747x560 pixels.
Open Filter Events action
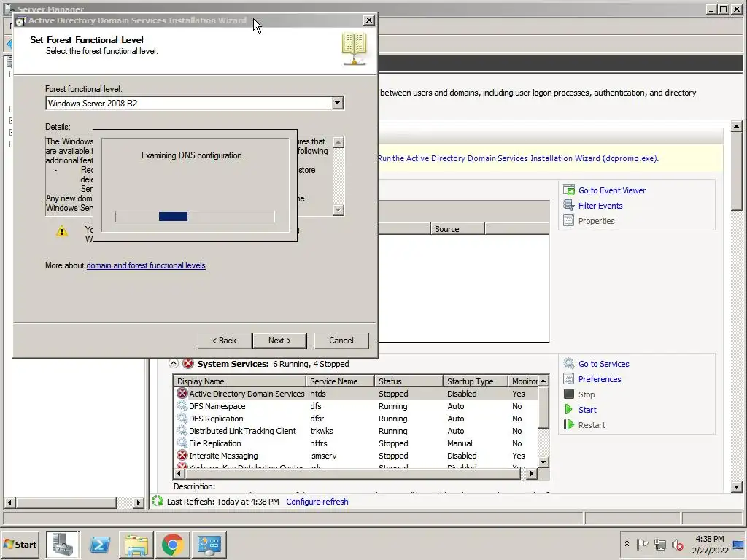pyautogui.click(x=600, y=205)
